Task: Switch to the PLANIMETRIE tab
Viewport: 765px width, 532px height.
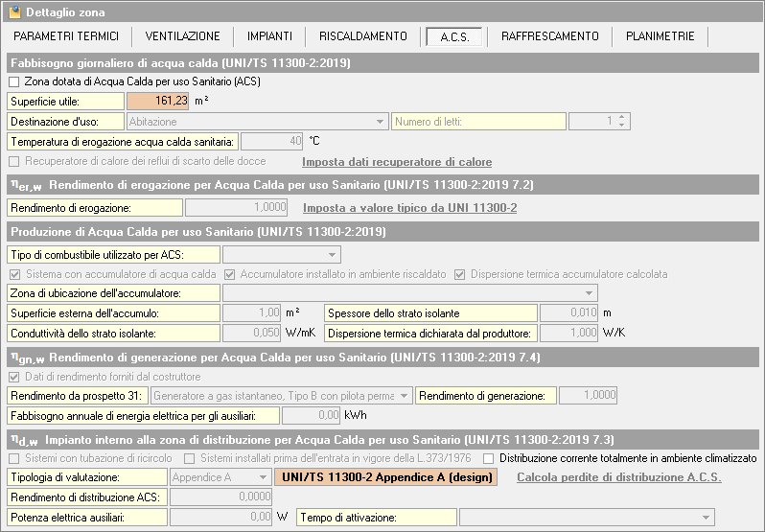Action: coord(661,36)
